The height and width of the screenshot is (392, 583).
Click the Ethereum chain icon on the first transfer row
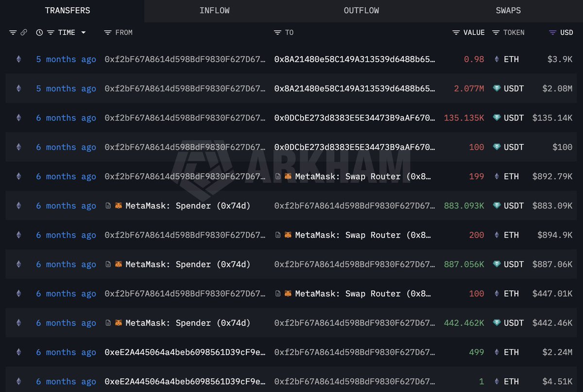pos(18,59)
